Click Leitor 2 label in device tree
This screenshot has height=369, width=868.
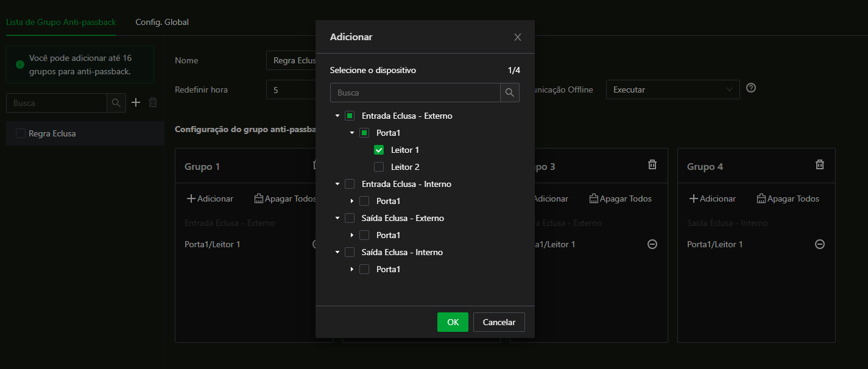[x=405, y=167]
